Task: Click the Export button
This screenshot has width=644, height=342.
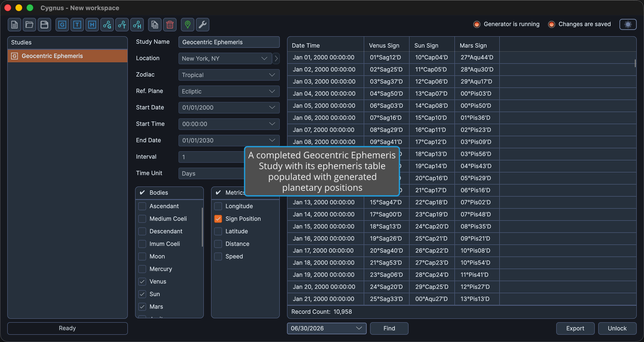Action: point(575,328)
